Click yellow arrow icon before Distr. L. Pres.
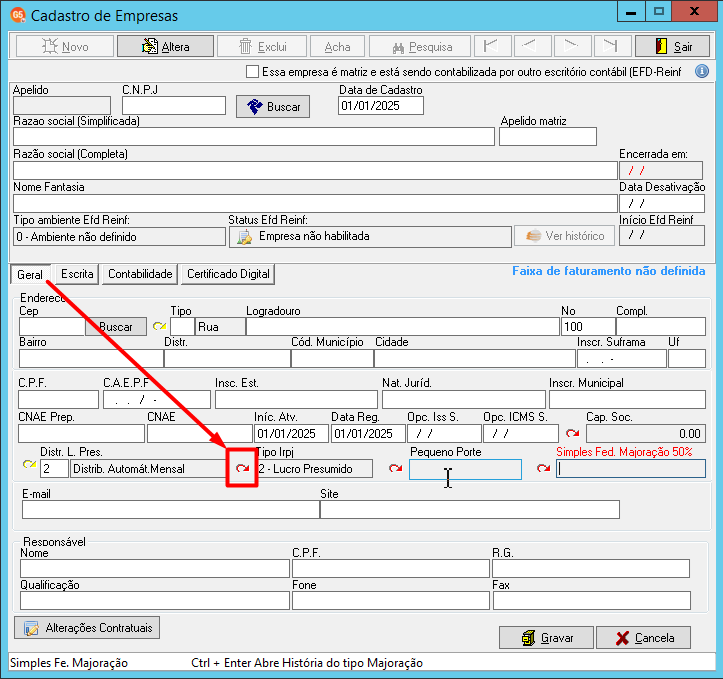Screen dimensions: 723x679 tap(30, 465)
